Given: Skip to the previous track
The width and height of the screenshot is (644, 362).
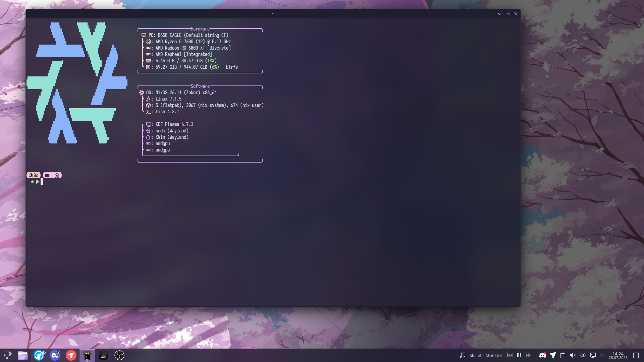Looking at the screenshot, I should pyautogui.click(x=510, y=355).
